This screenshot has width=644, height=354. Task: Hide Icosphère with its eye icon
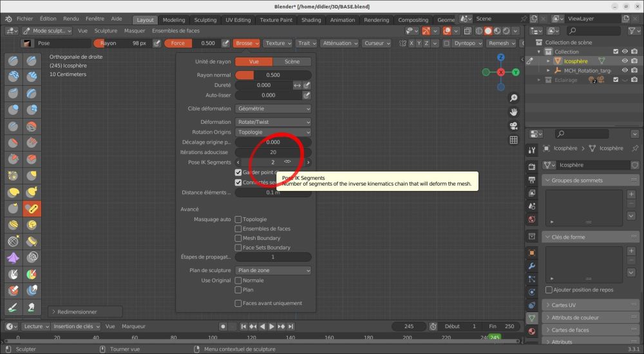[625, 61]
